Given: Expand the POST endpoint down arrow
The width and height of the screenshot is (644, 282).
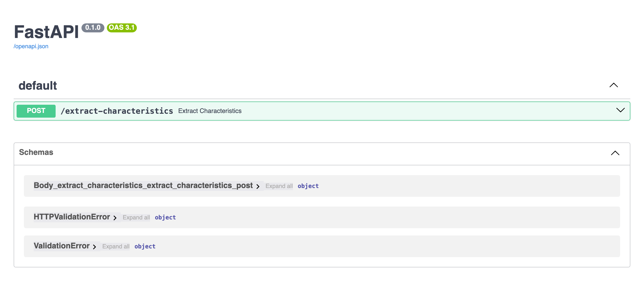Looking at the screenshot, I should tap(620, 110).
